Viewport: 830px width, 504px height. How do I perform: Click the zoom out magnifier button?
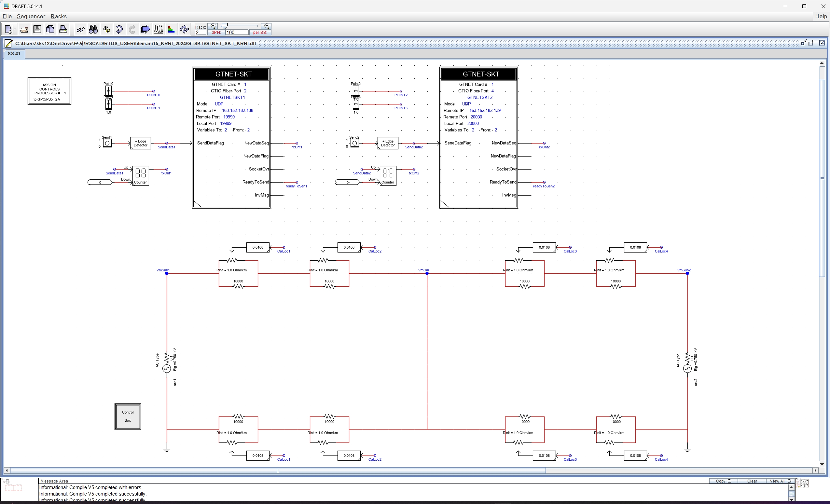[213, 26]
